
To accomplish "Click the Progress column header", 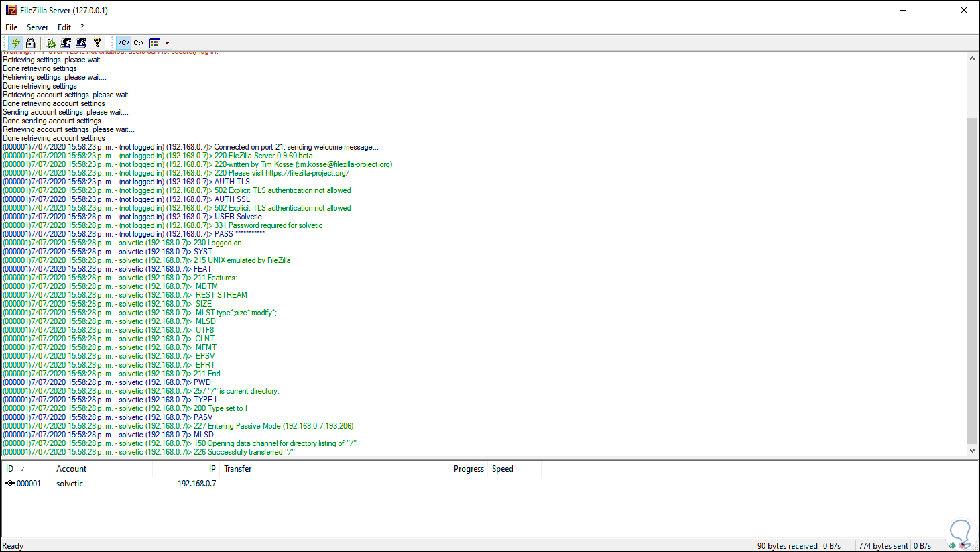I will pos(437,469).
